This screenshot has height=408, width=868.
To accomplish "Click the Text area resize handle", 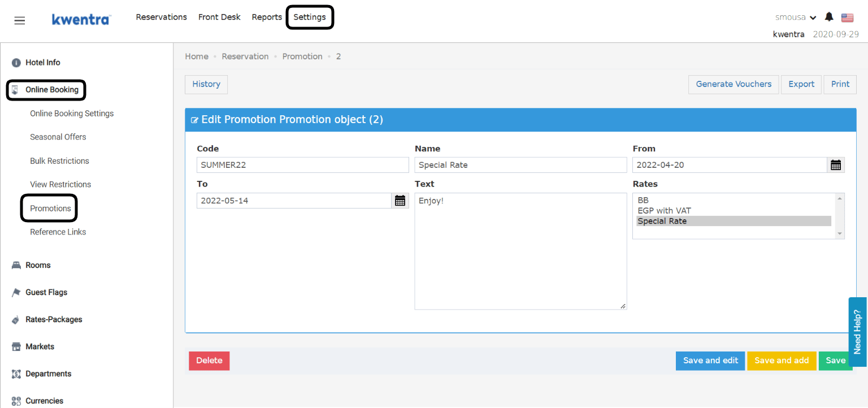I will 623,306.
